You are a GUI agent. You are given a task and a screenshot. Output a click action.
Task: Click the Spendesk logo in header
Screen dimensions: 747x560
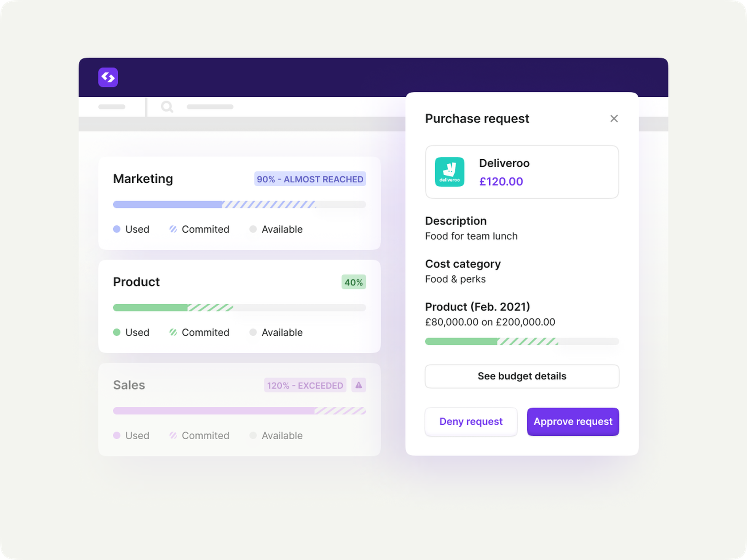pos(108,77)
